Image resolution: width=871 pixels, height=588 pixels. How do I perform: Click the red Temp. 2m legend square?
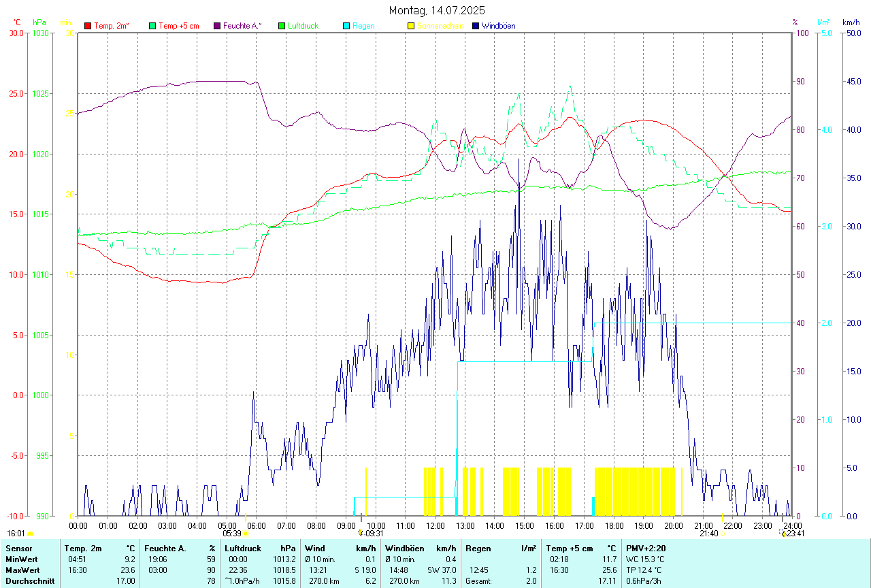[88, 26]
